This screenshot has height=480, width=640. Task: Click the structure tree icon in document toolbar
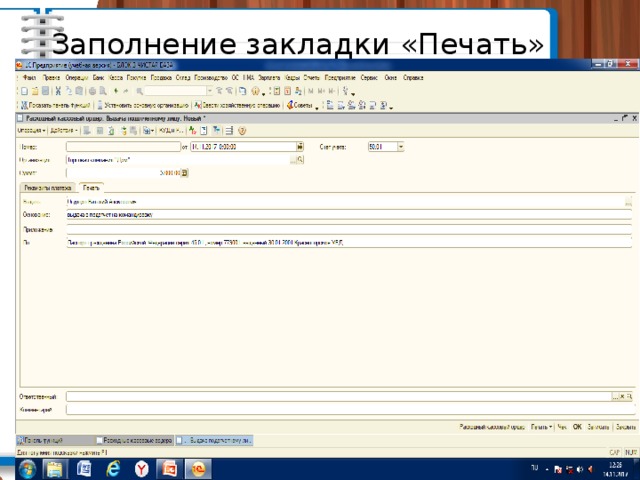[x=216, y=131]
